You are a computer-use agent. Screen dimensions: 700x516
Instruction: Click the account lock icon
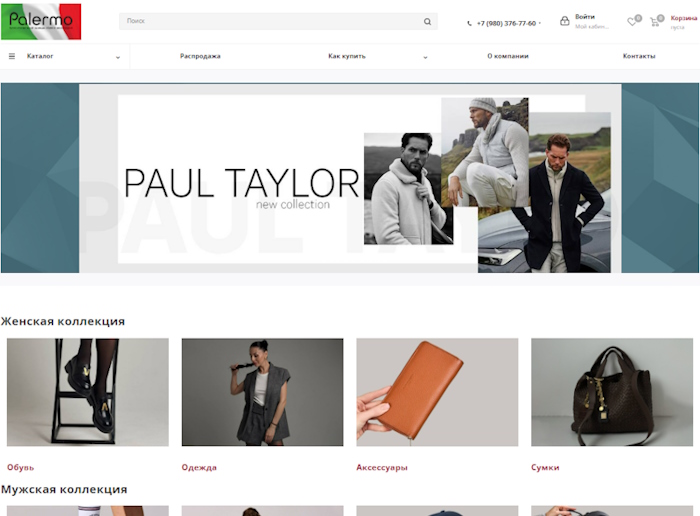565,21
